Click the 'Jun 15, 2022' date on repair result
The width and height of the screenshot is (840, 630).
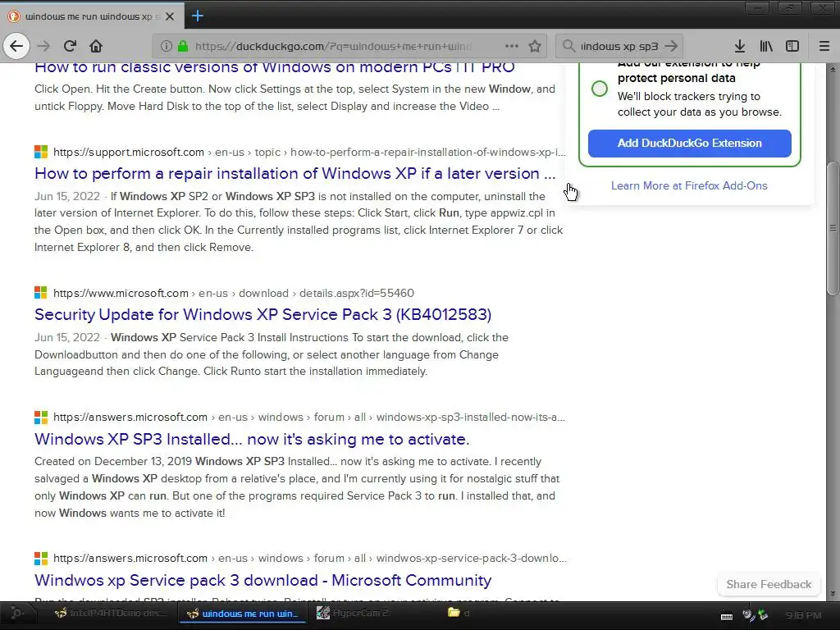(x=67, y=197)
